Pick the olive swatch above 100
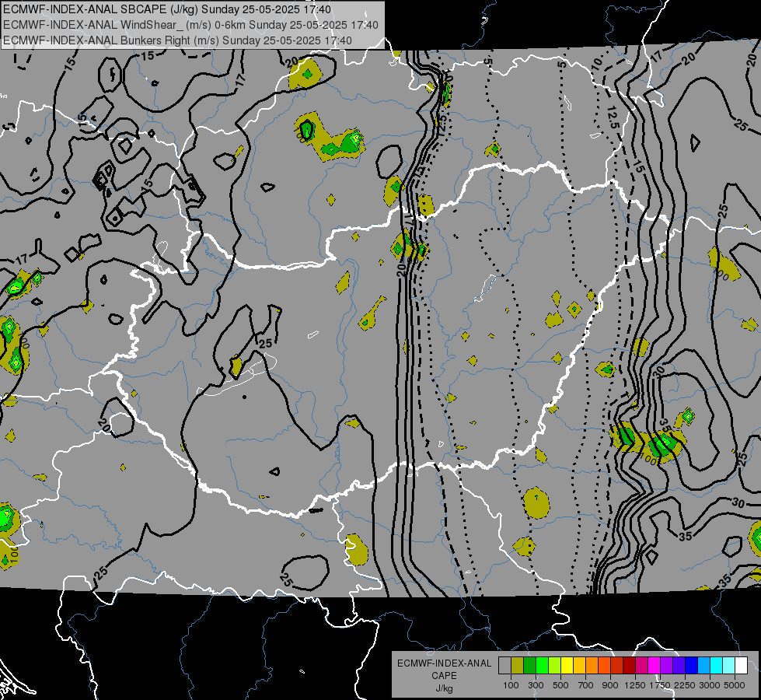Image resolution: width=761 pixels, height=700 pixels. click(x=518, y=665)
